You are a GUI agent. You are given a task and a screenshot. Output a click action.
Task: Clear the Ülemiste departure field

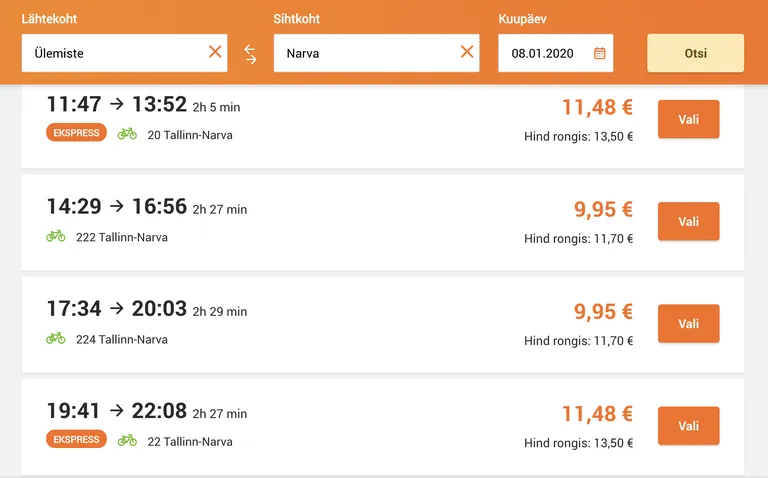[x=215, y=52]
